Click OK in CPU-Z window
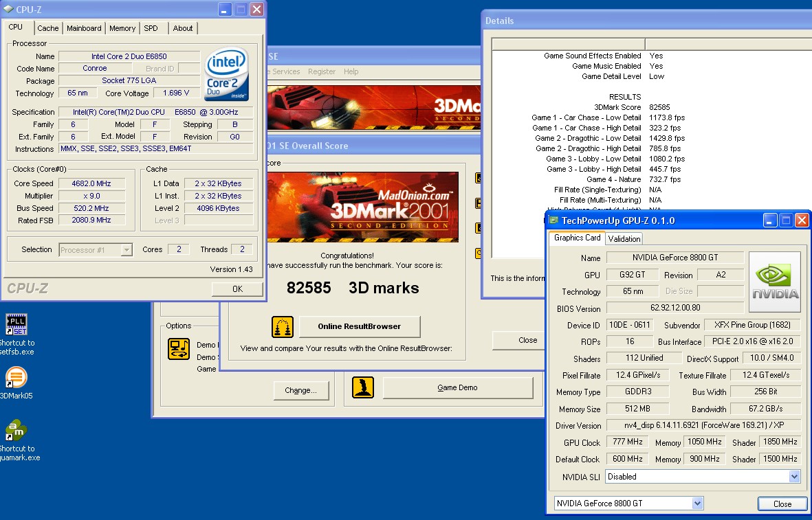Viewport: 812px width, 520px height. point(238,289)
